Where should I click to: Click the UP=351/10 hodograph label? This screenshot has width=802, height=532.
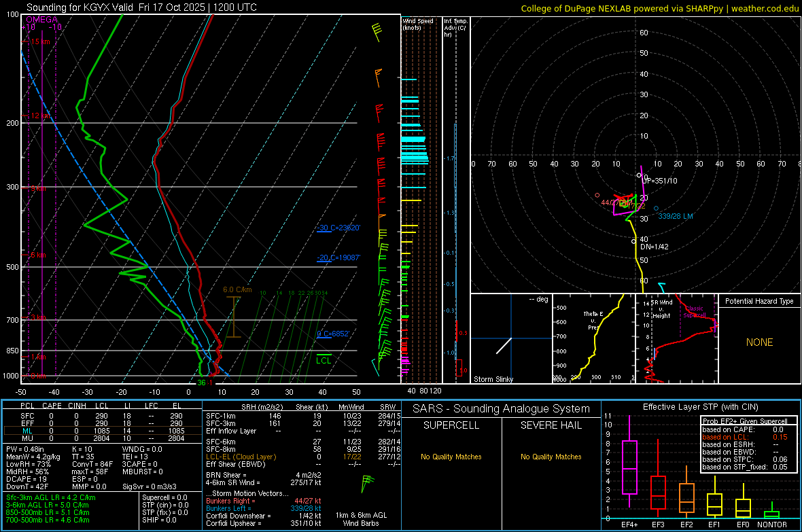(659, 181)
